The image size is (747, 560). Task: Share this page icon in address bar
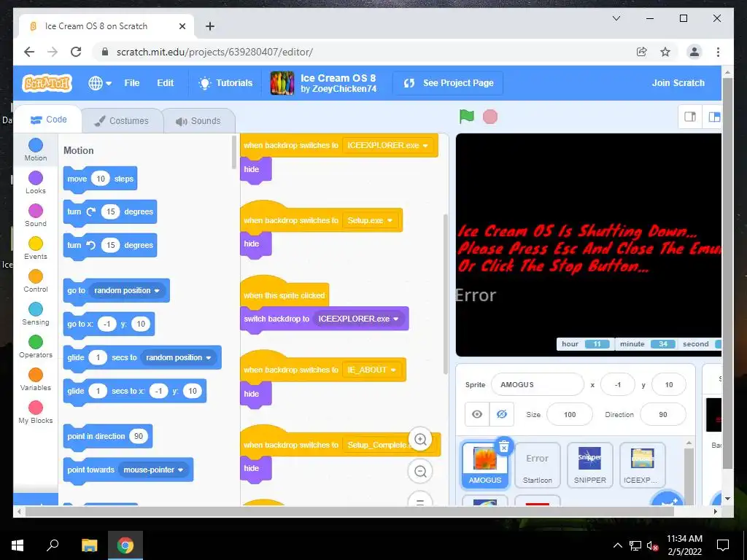point(642,52)
